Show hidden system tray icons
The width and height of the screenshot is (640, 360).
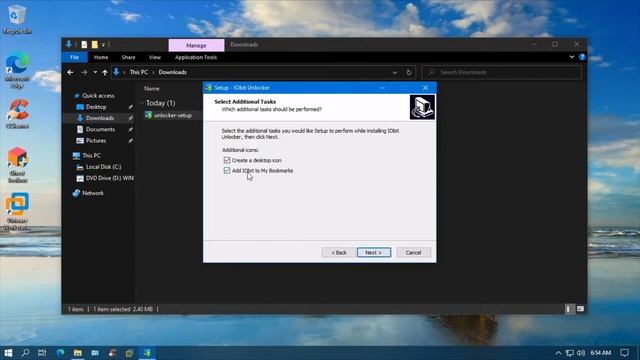558,353
